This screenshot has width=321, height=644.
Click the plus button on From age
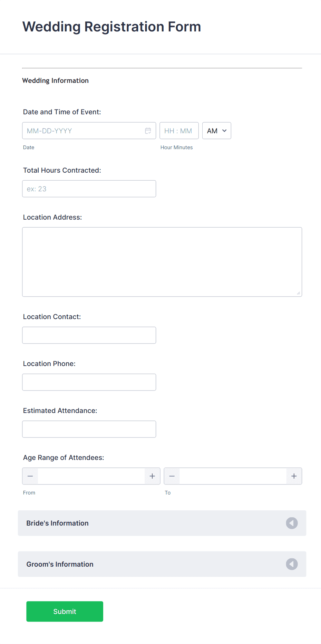point(152,476)
